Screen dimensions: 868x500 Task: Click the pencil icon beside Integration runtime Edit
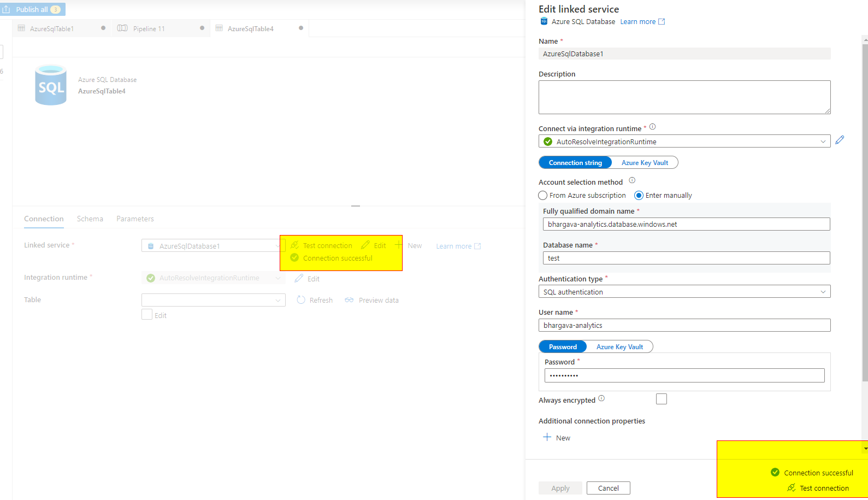pos(299,278)
